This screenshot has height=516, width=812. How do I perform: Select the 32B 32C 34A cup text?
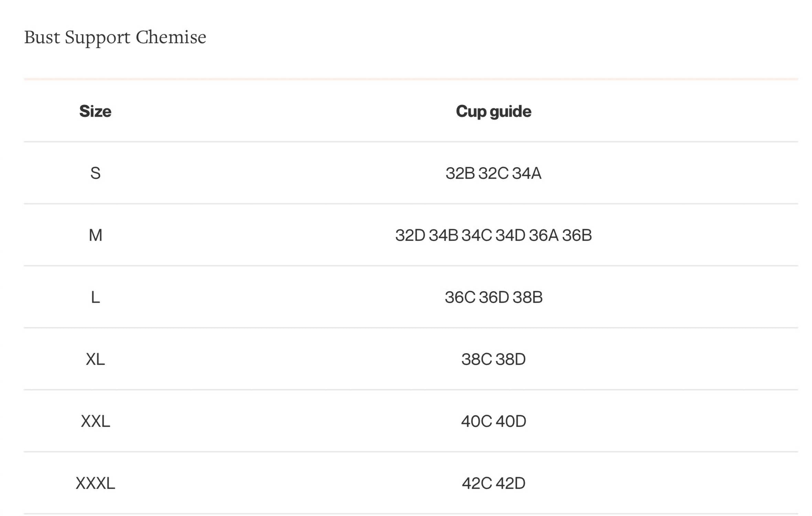point(493,173)
